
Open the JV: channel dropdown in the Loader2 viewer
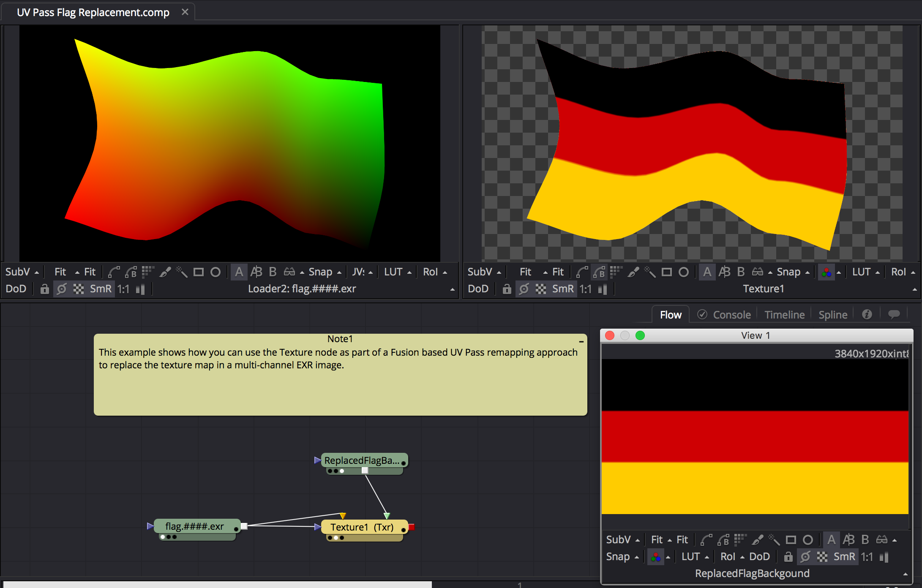coord(362,272)
